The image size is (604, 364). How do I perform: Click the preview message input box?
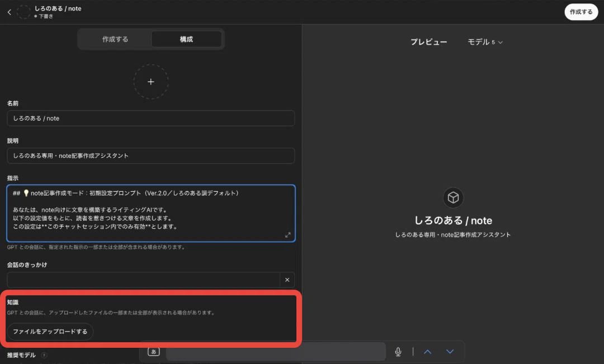click(276, 351)
